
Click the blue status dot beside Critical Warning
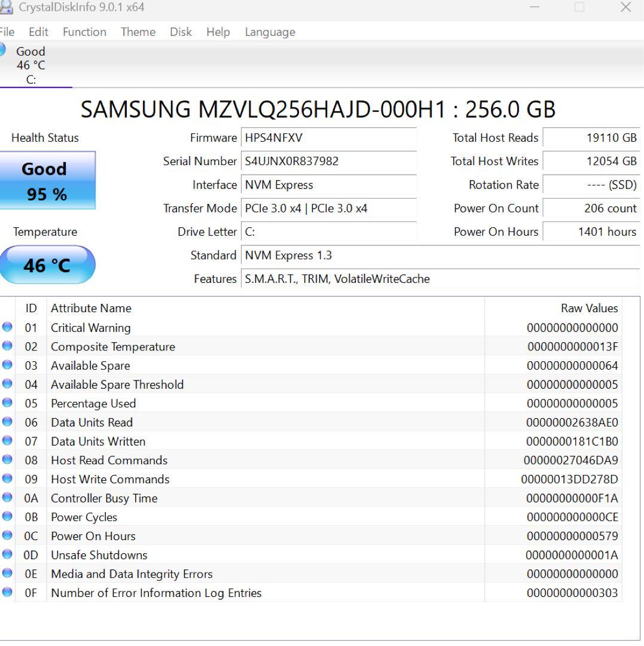(x=7, y=327)
